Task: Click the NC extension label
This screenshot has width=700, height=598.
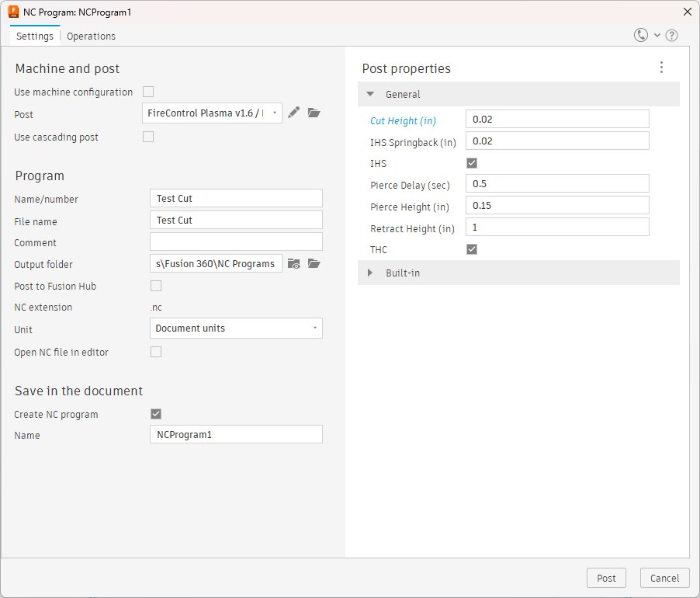Action: coord(43,308)
